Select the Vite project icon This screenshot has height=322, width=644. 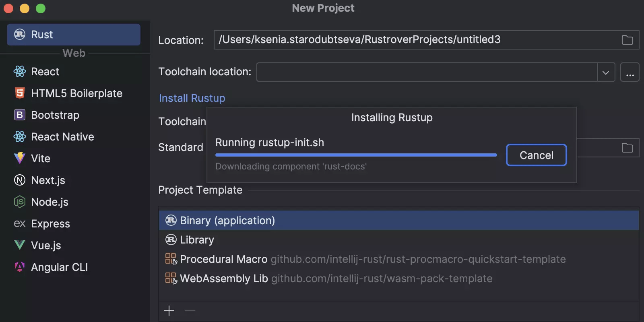coord(20,159)
